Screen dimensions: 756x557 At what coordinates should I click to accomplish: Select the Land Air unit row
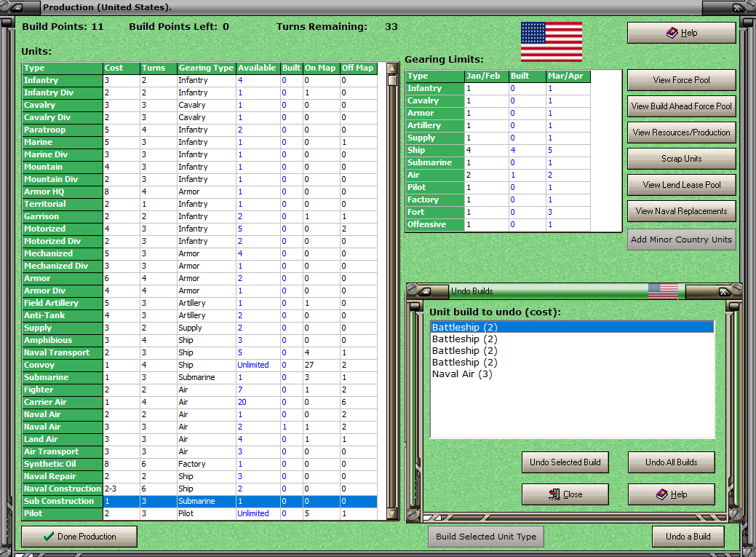pos(199,439)
